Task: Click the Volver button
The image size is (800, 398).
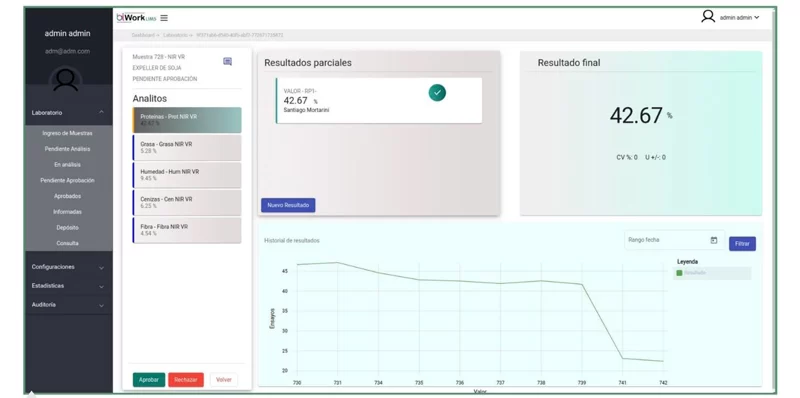Action: [223, 380]
